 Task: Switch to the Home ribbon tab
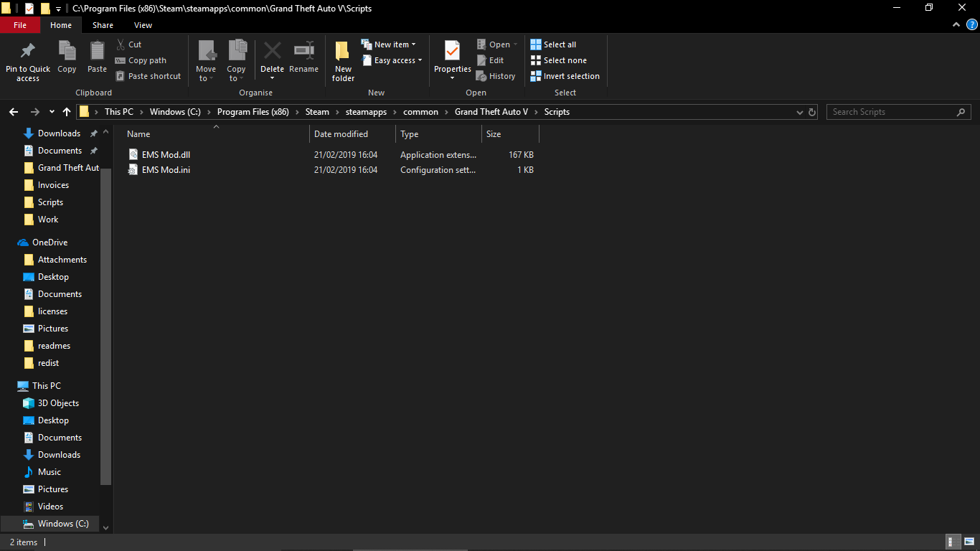pos(61,25)
